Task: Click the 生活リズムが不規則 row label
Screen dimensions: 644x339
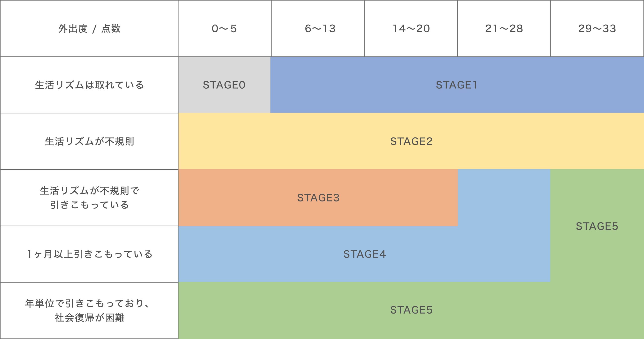Action: (x=89, y=141)
